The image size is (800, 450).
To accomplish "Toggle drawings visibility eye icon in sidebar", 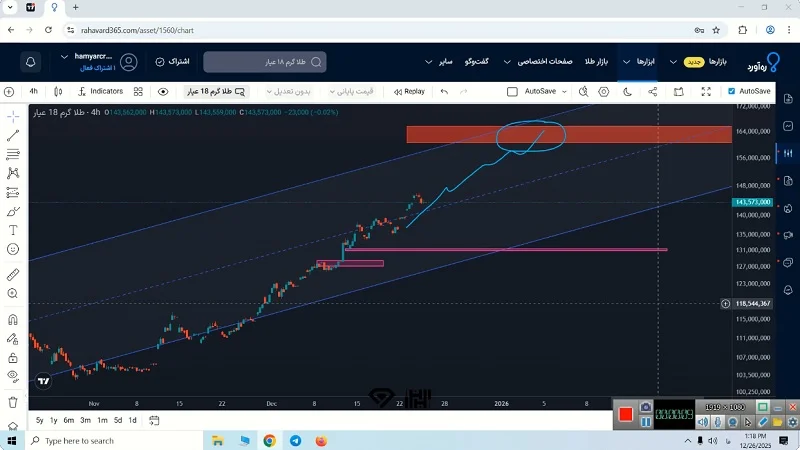I will pos(13,376).
